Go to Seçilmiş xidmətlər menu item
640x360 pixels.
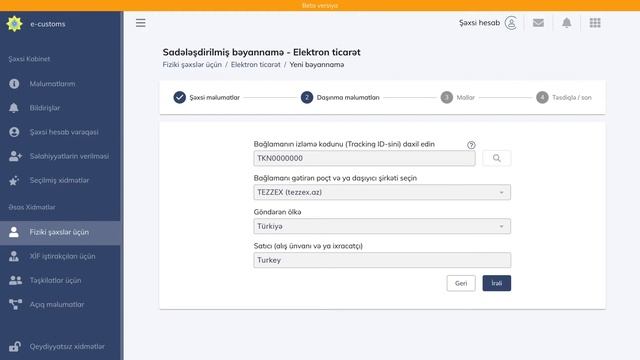click(59, 180)
